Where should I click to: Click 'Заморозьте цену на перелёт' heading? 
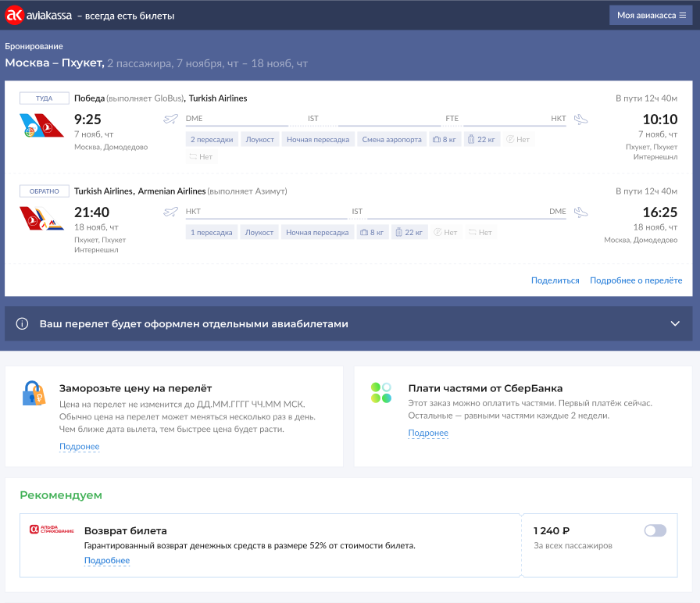click(x=136, y=388)
